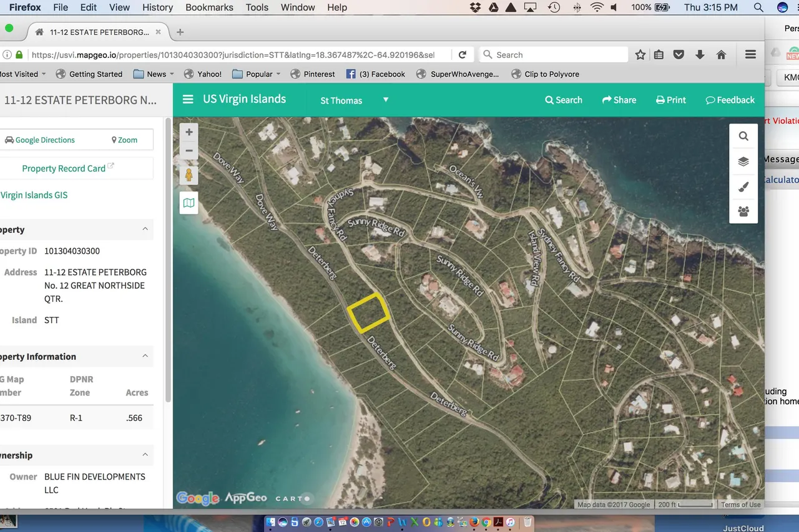Open the St Thomas island dropdown
The width and height of the screenshot is (799, 532).
[x=354, y=100]
